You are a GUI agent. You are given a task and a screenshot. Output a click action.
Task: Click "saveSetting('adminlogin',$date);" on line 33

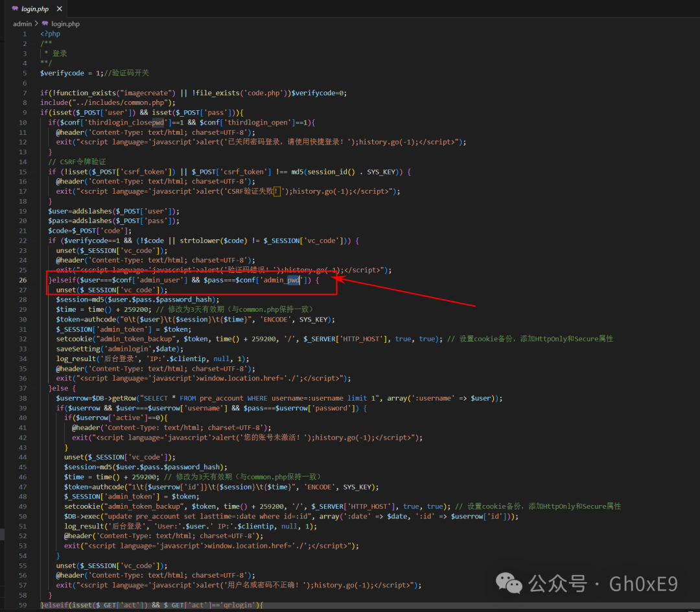tap(120, 349)
